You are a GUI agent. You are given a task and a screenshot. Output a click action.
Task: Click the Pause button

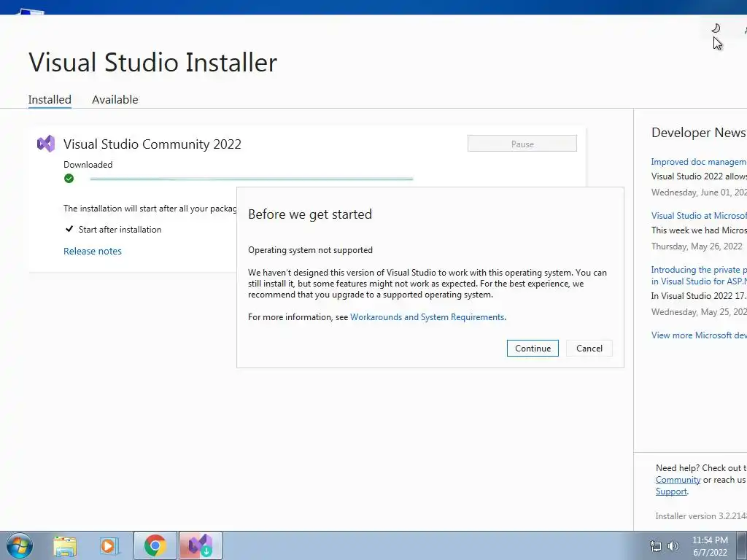pyautogui.click(x=522, y=144)
